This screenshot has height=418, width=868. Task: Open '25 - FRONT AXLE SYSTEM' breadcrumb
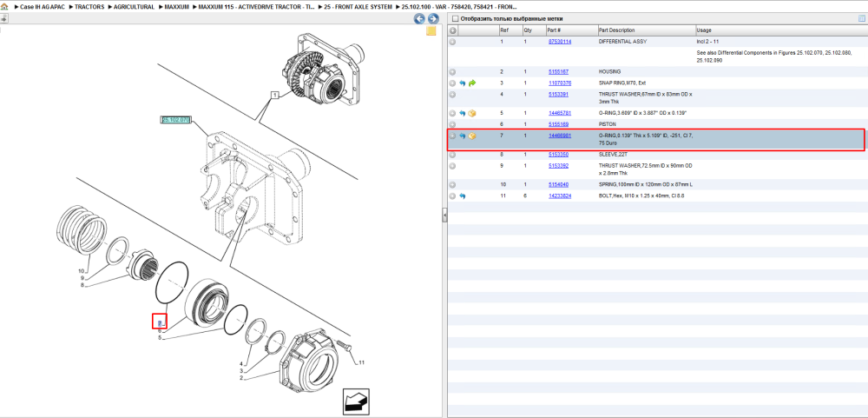(358, 7)
